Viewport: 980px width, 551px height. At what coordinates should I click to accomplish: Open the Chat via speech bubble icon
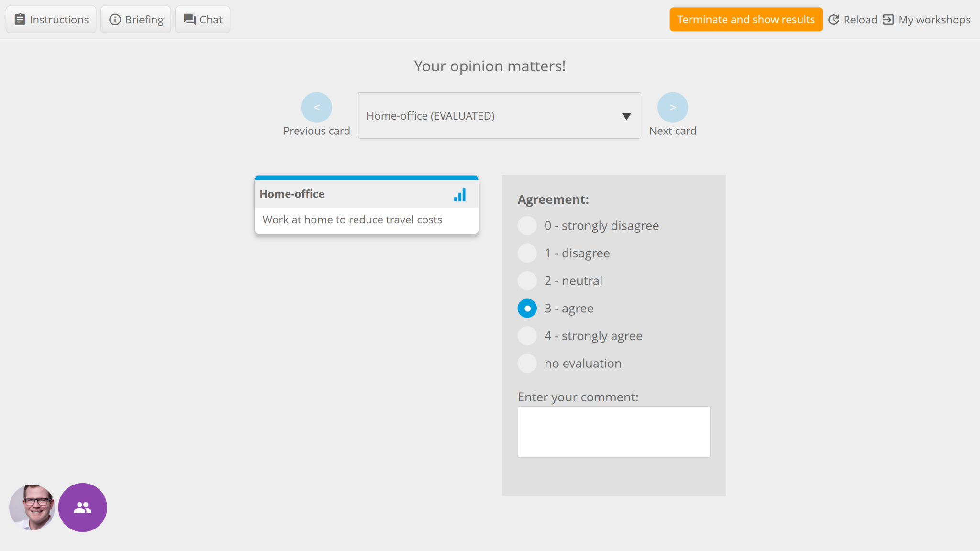tap(189, 19)
